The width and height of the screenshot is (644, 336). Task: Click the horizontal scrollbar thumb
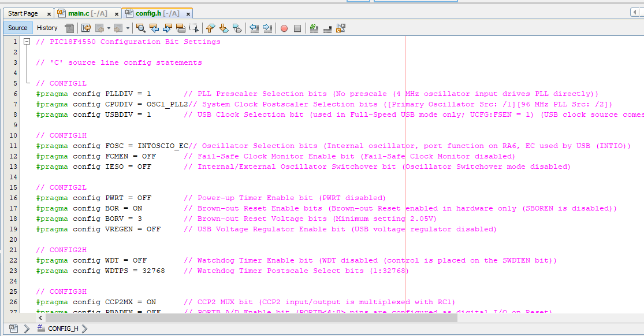(251, 317)
